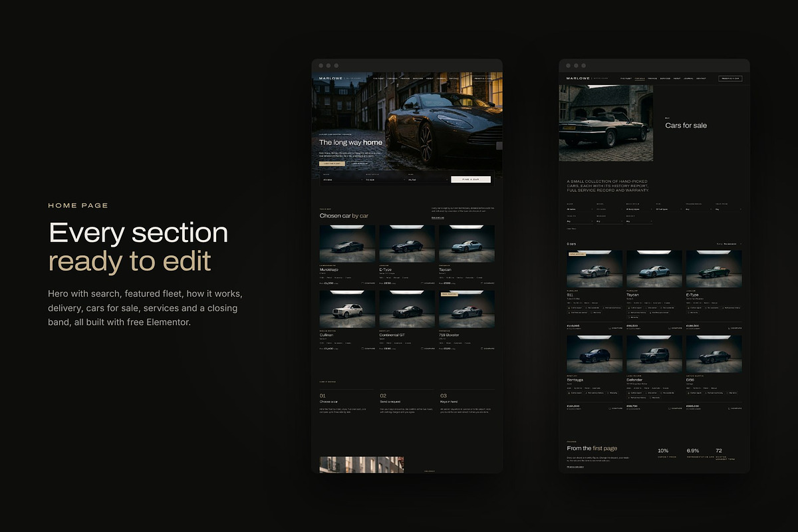Viewport: 798px width, 532px height.
Task: Tick Compare on the 911 card
Action: [x=615, y=328]
